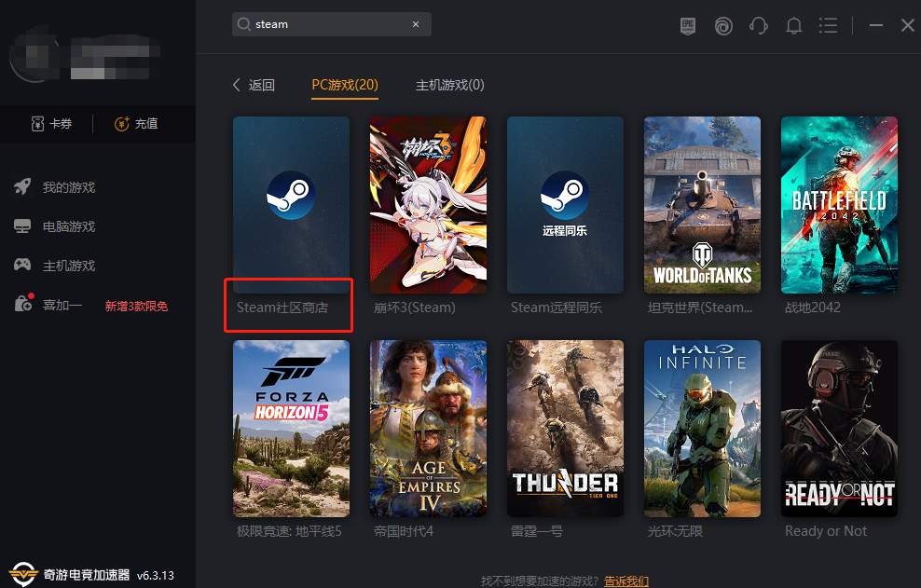Clear the search with the X icon
Screen dimensions: 921x588
point(415,23)
